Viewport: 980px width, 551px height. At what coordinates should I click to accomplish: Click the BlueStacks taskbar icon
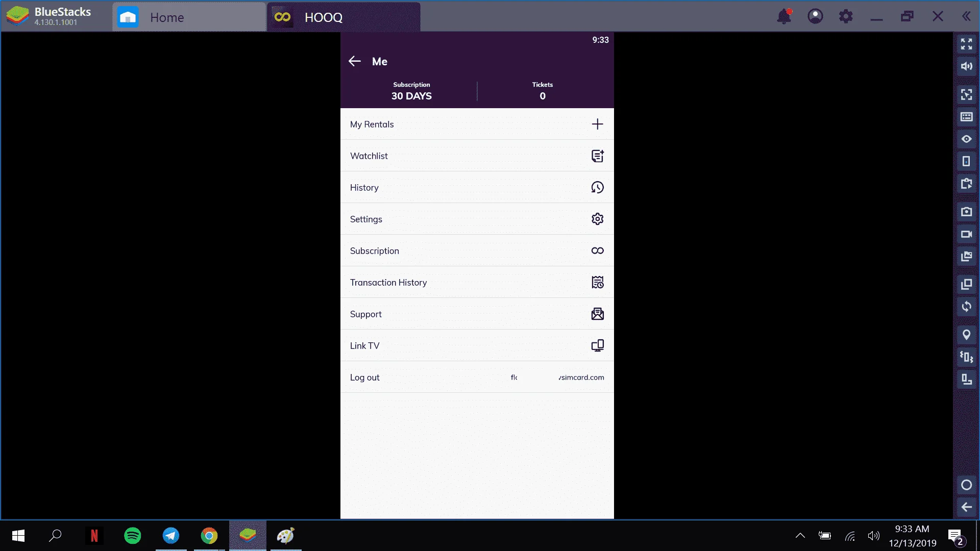pos(248,536)
